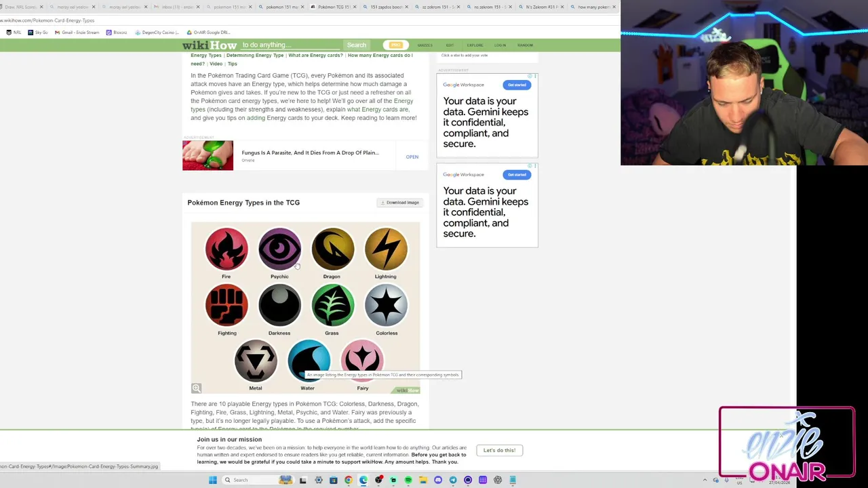This screenshot has height=488, width=868.
Task: Click 'Get started' on lower Google Workspace ad
Action: point(516,174)
